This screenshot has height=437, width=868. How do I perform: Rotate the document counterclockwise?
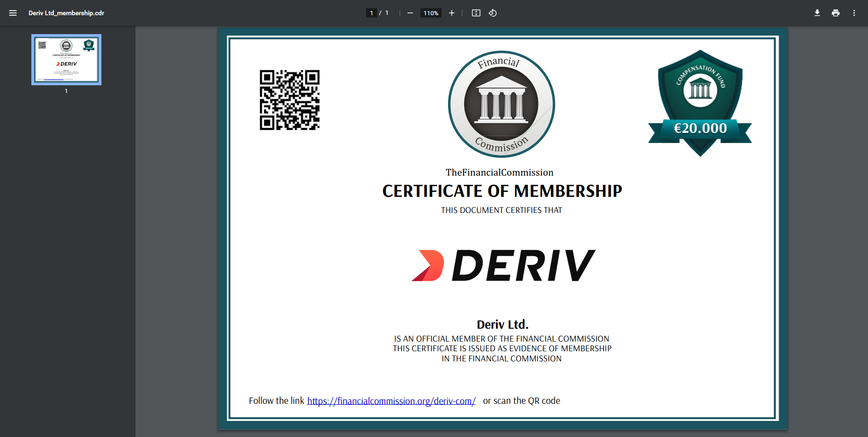tap(493, 13)
